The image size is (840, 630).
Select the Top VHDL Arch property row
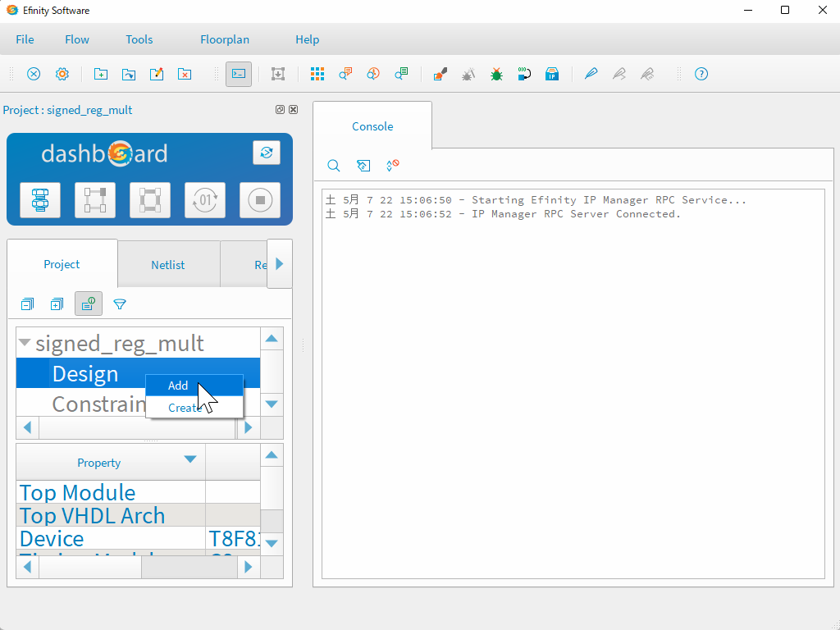pos(138,515)
